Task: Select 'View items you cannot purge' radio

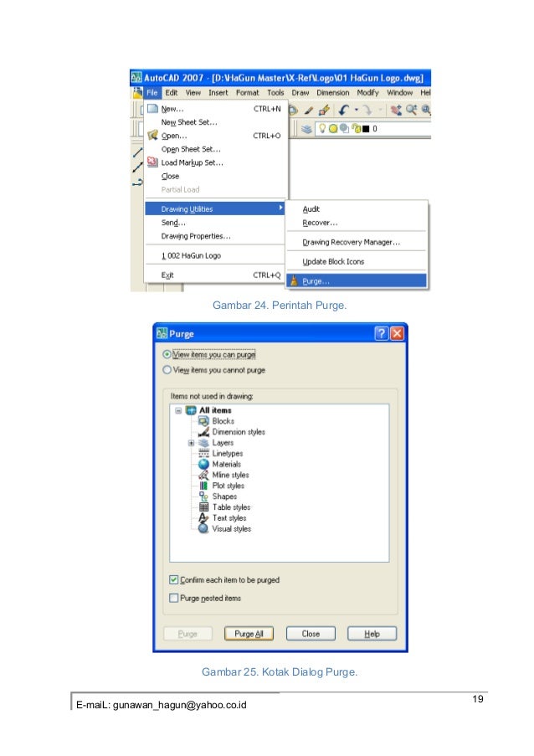Action: pos(167,370)
